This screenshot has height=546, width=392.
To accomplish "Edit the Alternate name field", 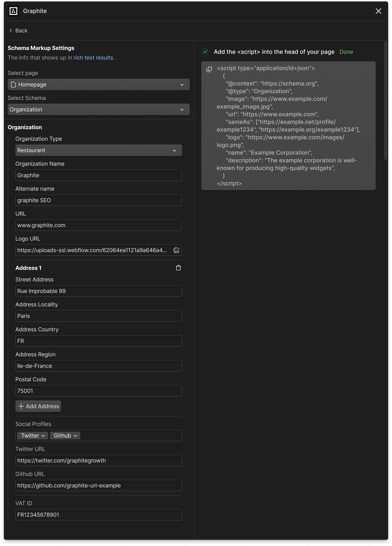I will click(98, 200).
